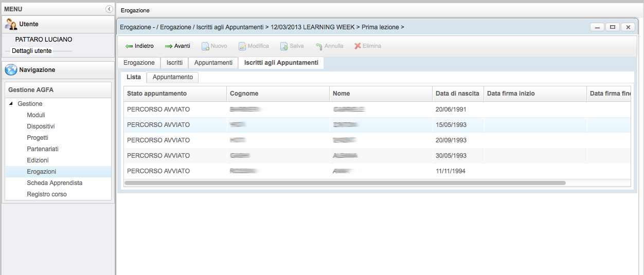Viewport: 644px width, 275px height.
Task: Click the Navigazione globe icon
Action: tap(11, 70)
